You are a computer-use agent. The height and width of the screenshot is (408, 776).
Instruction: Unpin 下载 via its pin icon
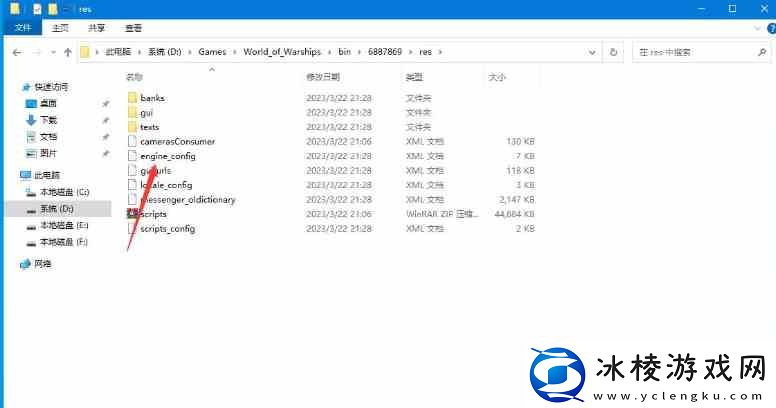tap(105, 120)
